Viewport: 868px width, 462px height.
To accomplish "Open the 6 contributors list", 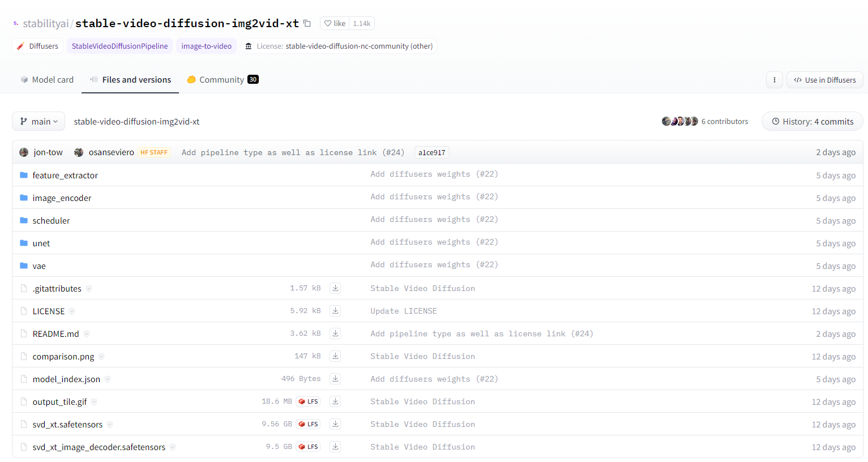I will (724, 121).
